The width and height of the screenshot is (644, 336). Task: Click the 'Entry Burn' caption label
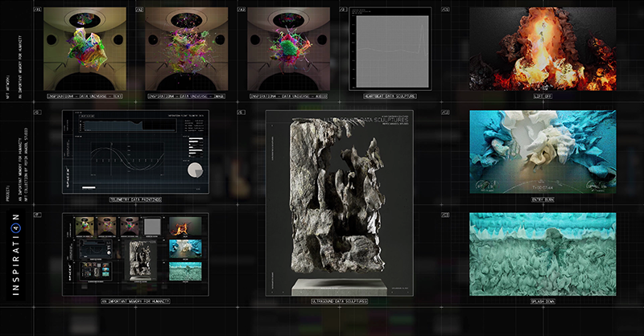tap(543, 200)
